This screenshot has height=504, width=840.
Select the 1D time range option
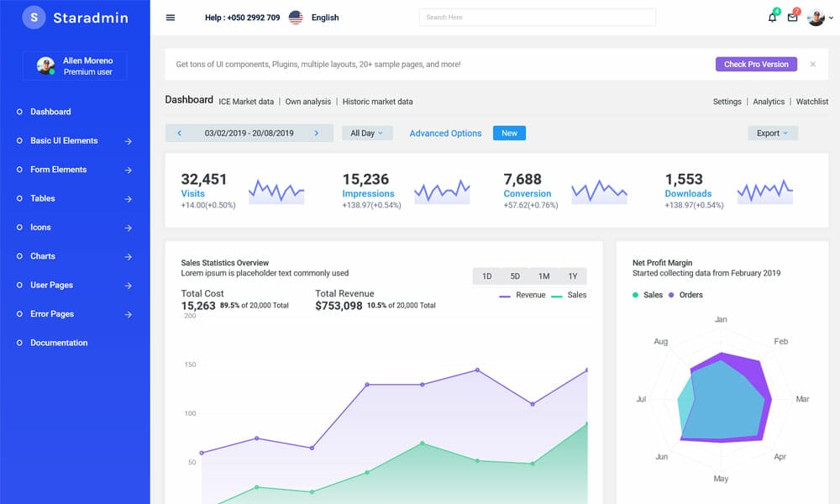pos(487,276)
